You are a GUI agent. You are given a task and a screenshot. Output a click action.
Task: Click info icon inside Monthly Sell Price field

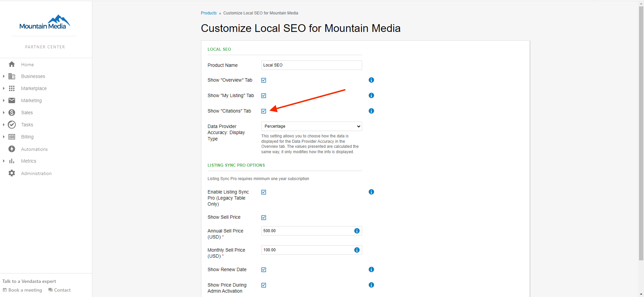coord(357,250)
